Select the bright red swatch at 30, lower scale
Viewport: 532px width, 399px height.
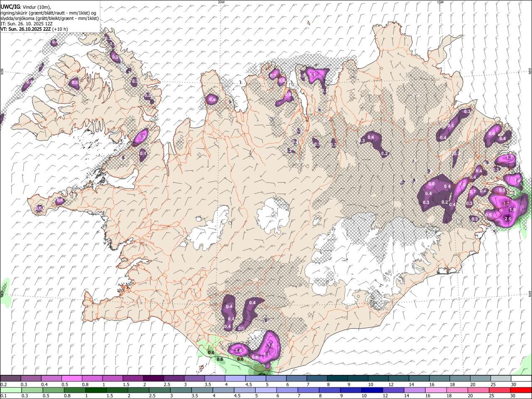click(521, 390)
